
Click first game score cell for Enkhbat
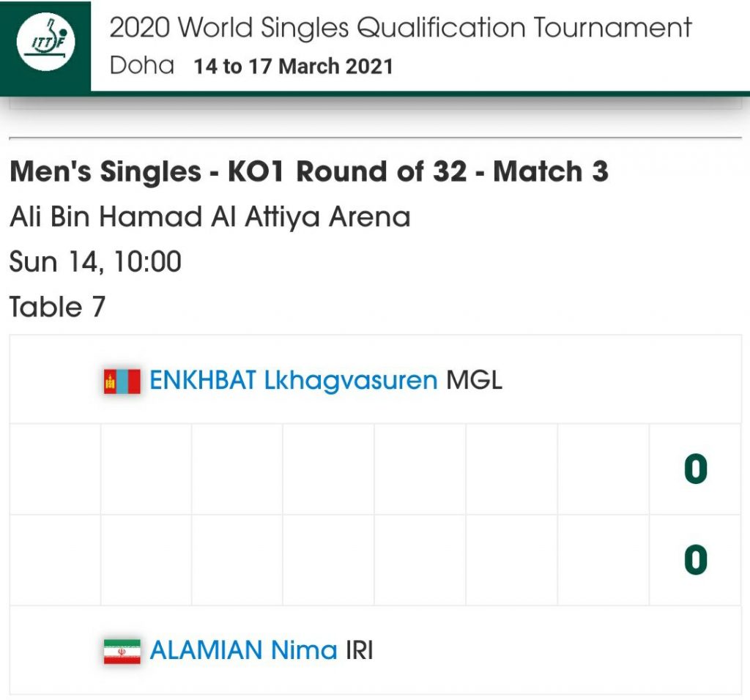[55, 469]
